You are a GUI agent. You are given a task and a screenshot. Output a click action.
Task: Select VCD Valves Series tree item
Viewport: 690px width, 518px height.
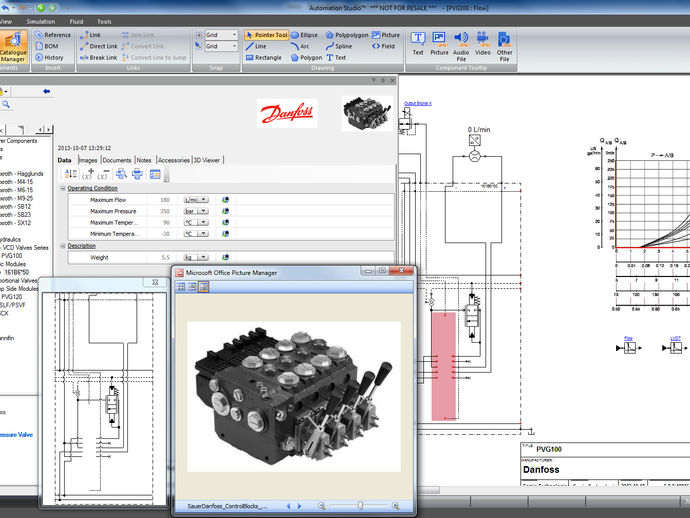click(26, 248)
